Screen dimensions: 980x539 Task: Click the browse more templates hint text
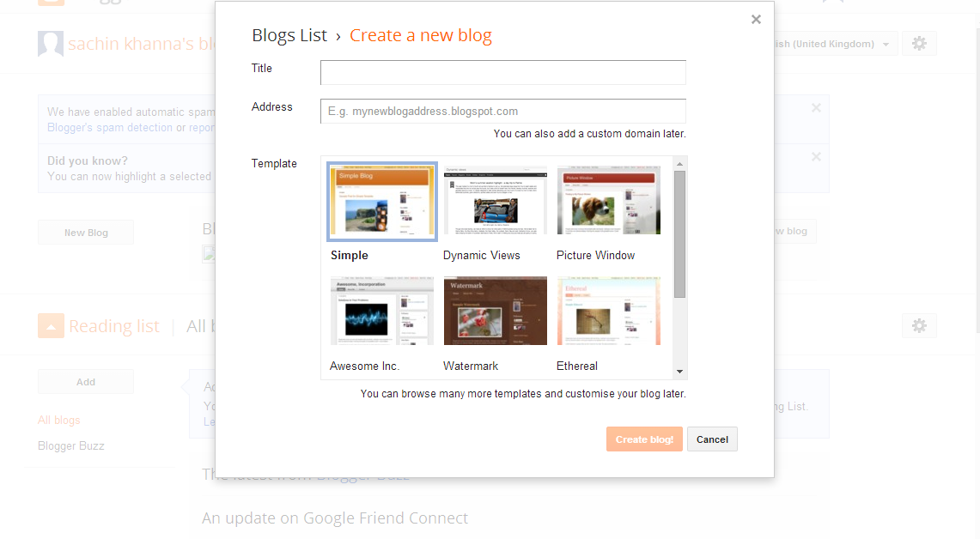click(x=523, y=394)
